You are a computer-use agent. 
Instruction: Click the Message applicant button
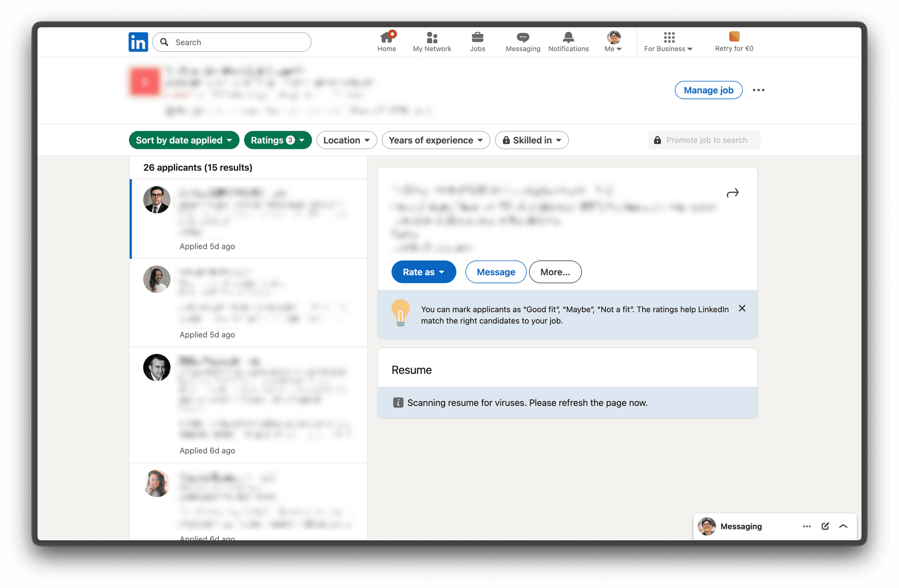495,272
